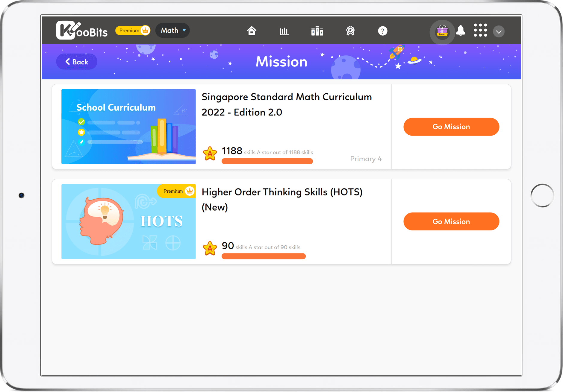
Task: View the leaderboard podium icon
Action: point(317,31)
